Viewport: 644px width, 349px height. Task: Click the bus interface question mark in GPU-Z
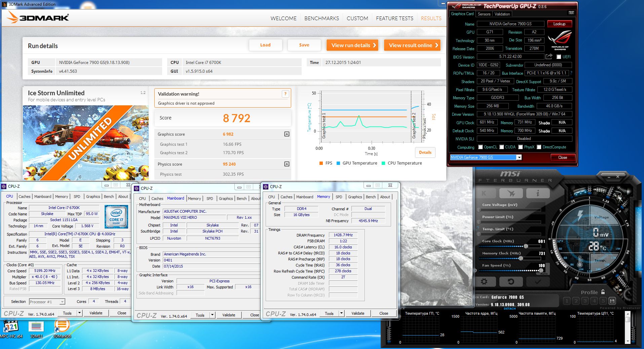[571, 73]
